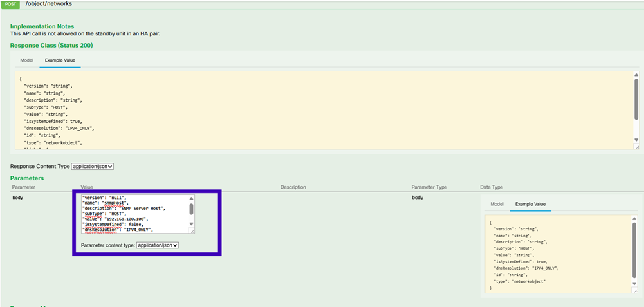Click the Implementation Notes heading
The width and height of the screenshot is (644, 307).
42,26
